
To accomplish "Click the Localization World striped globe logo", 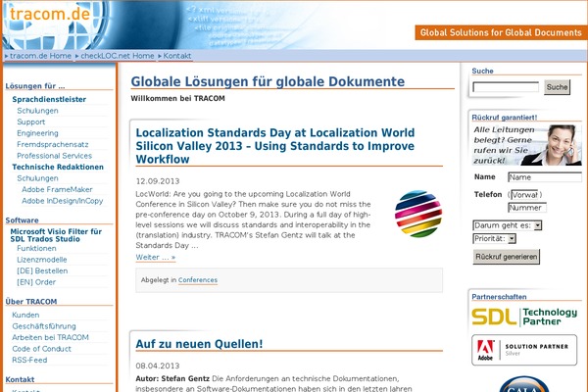I will (x=418, y=214).
